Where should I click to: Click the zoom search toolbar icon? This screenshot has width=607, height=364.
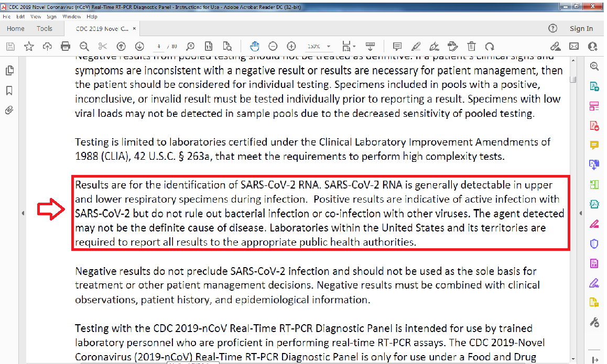pos(190,47)
